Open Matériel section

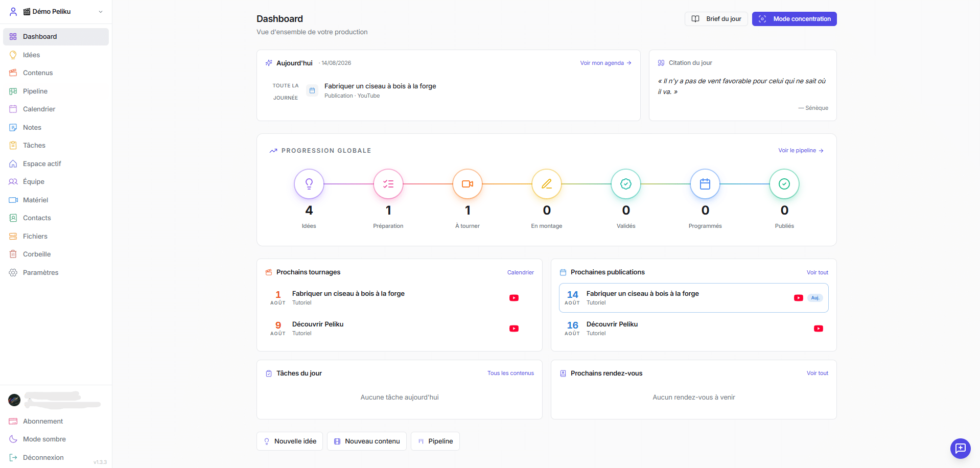click(x=56, y=200)
